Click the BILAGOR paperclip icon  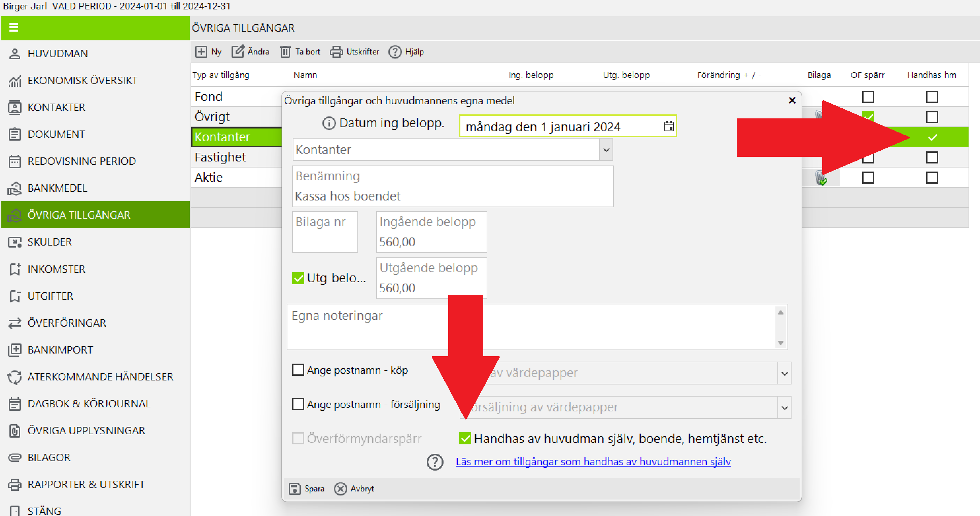(x=14, y=457)
